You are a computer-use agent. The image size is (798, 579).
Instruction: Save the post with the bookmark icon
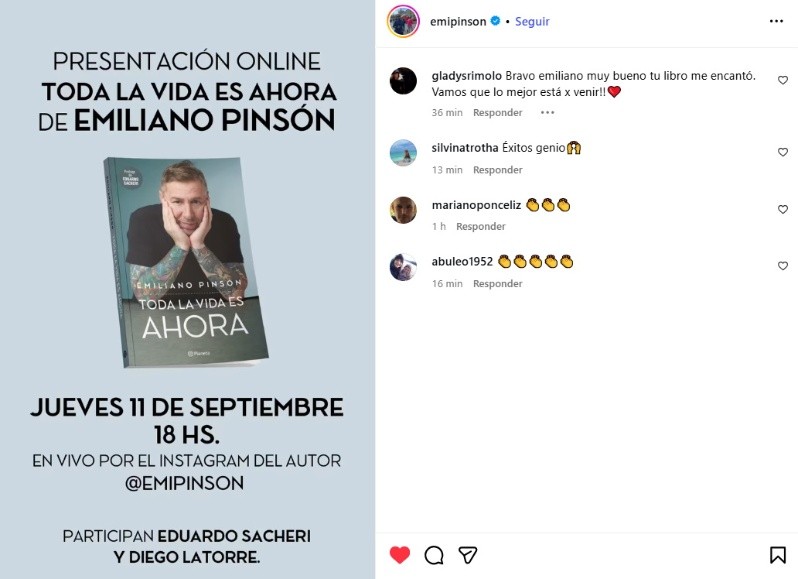coord(777,555)
